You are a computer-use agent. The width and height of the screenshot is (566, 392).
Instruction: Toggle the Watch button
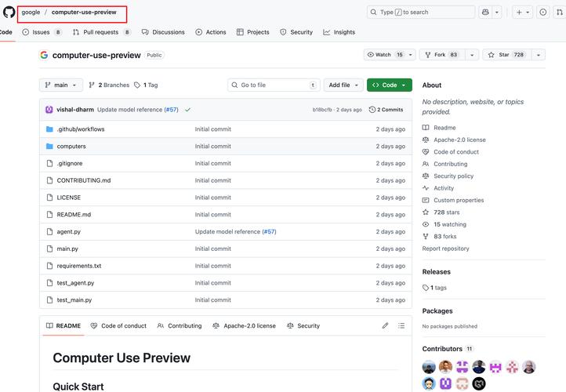tap(384, 55)
